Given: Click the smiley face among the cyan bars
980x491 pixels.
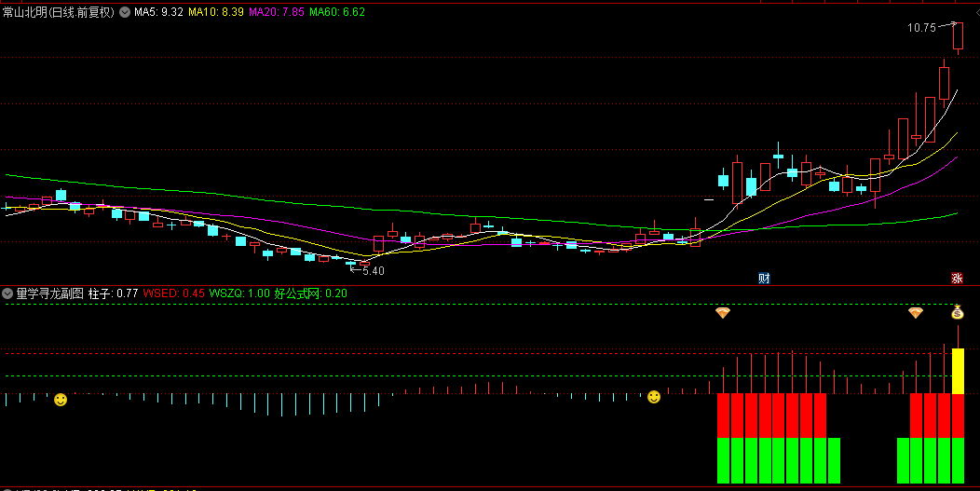Looking at the screenshot, I should point(61,399).
